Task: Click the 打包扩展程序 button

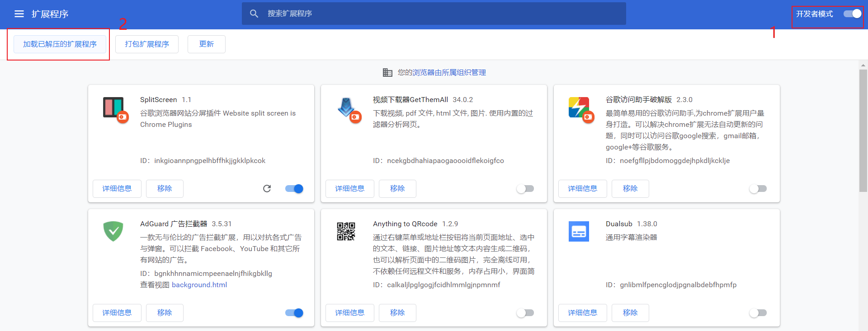Action: coord(147,44)
